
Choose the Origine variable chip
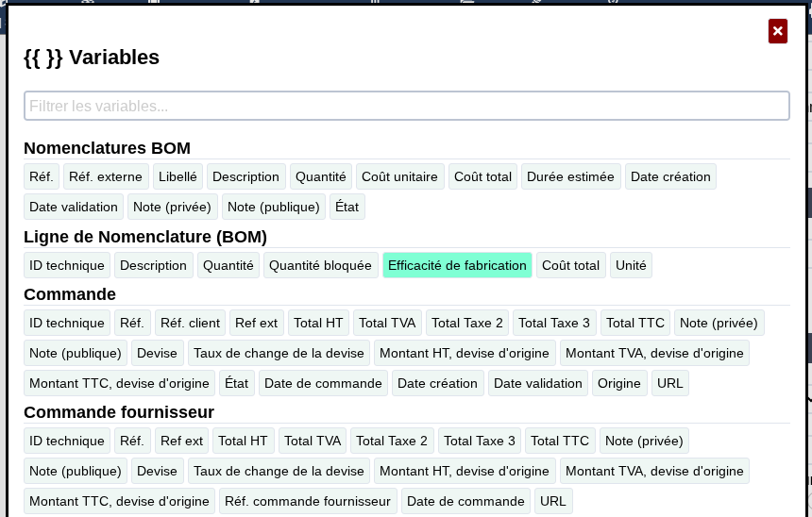[619, 383]
